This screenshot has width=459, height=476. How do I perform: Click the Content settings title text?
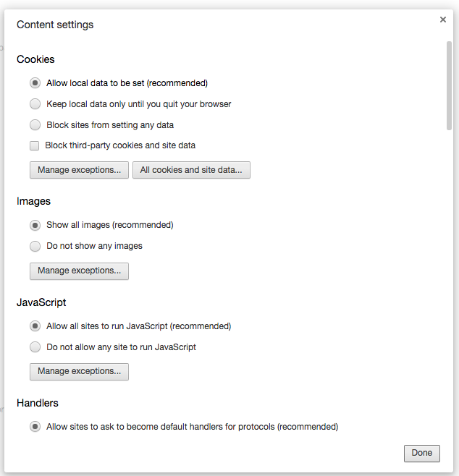(55, 25)
